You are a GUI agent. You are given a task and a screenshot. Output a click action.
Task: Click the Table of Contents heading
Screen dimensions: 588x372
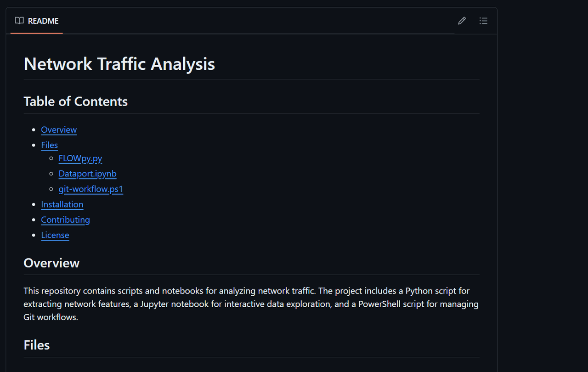point(76,101)
